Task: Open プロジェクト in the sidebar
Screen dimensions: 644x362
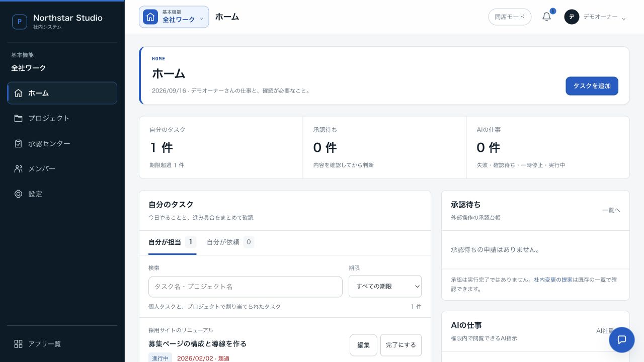Action: [x=62, y=118]
